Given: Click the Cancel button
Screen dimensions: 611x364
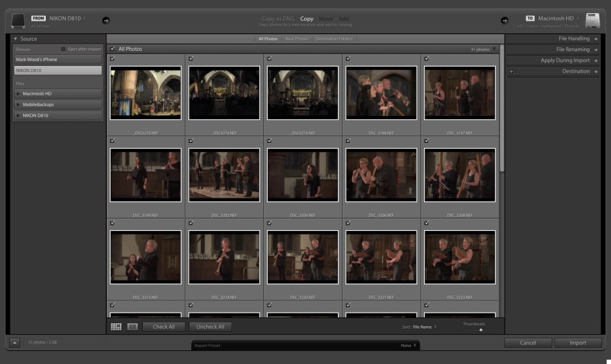Looking at the screenshot, I should [528, 343].
